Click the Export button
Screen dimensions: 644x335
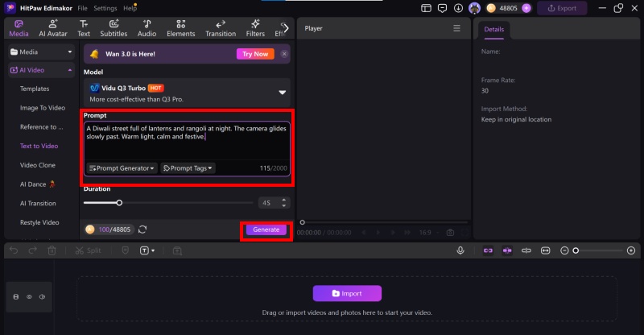coord(562,8)
